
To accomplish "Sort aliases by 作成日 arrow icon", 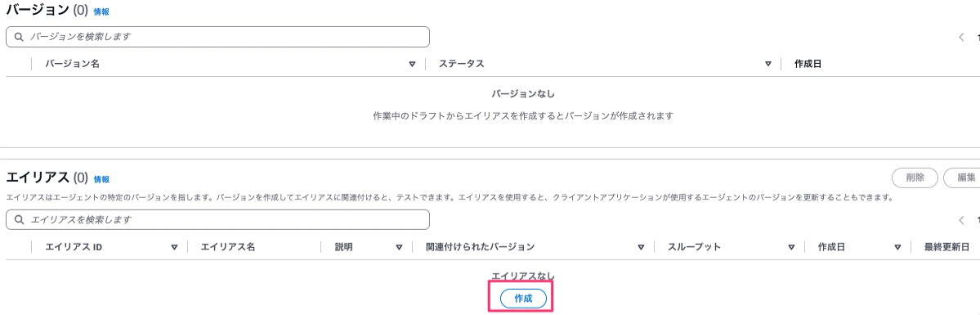I will pos(897,247).
